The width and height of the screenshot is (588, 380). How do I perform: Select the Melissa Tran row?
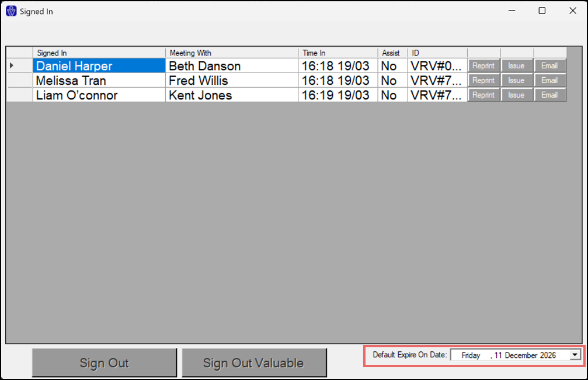pos(99,81)
